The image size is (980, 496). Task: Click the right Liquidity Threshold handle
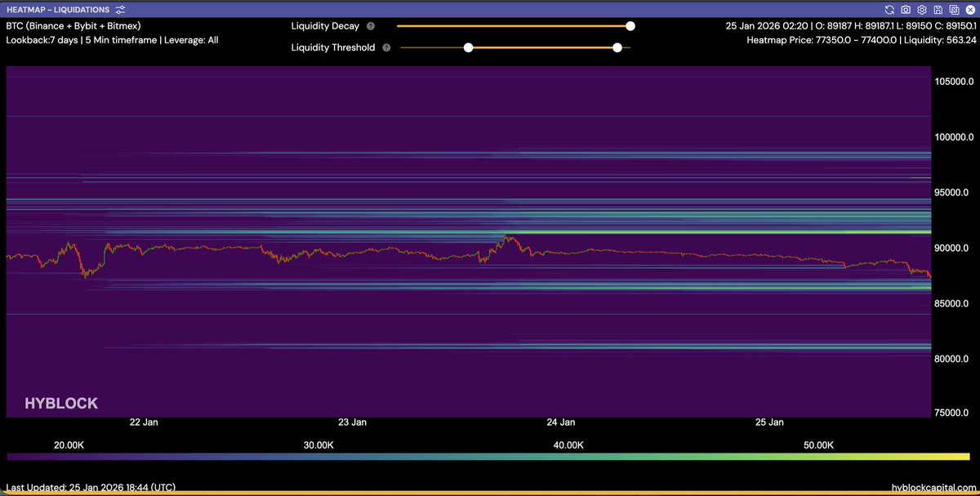[617, 47]
